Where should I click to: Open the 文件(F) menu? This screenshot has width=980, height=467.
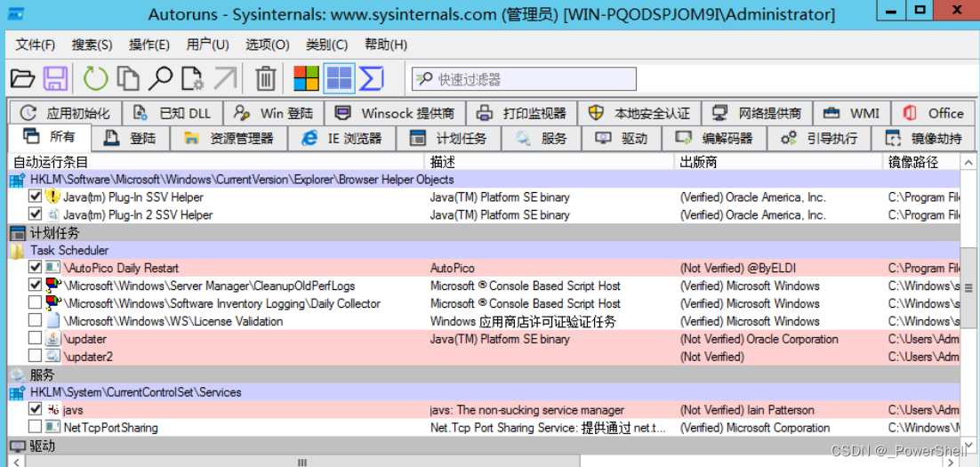click(35, 45)
